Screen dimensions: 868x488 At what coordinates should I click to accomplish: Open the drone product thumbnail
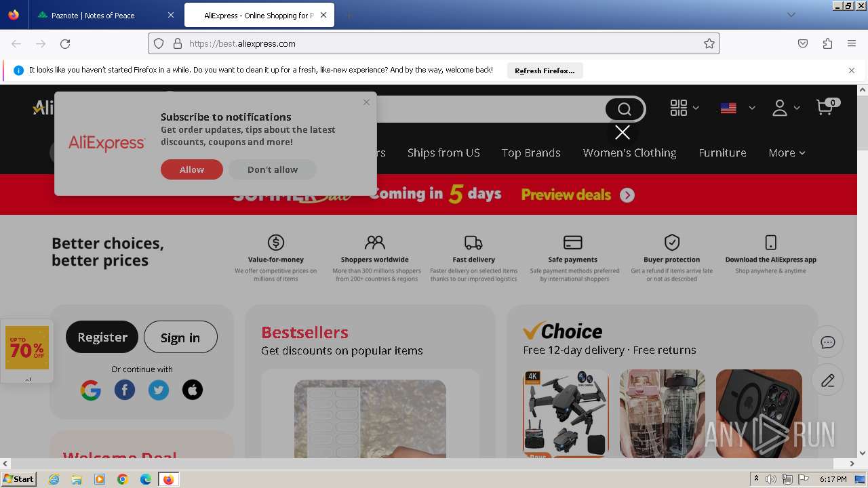click(566, 413)
